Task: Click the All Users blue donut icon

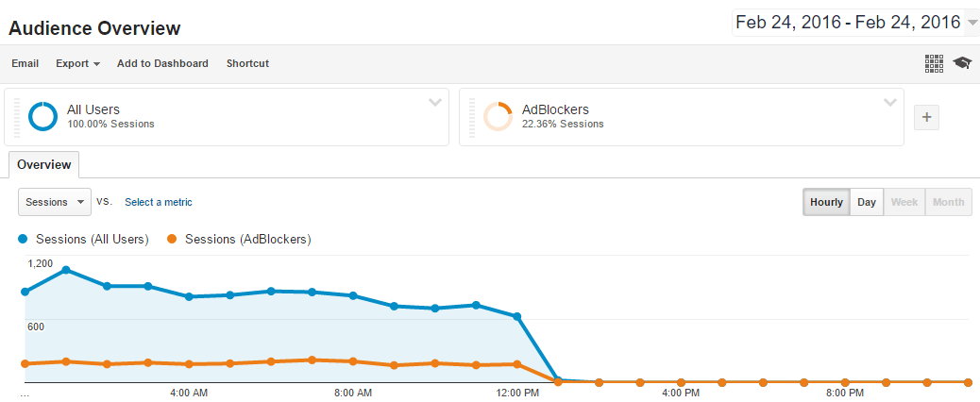Action: (43, 116)
